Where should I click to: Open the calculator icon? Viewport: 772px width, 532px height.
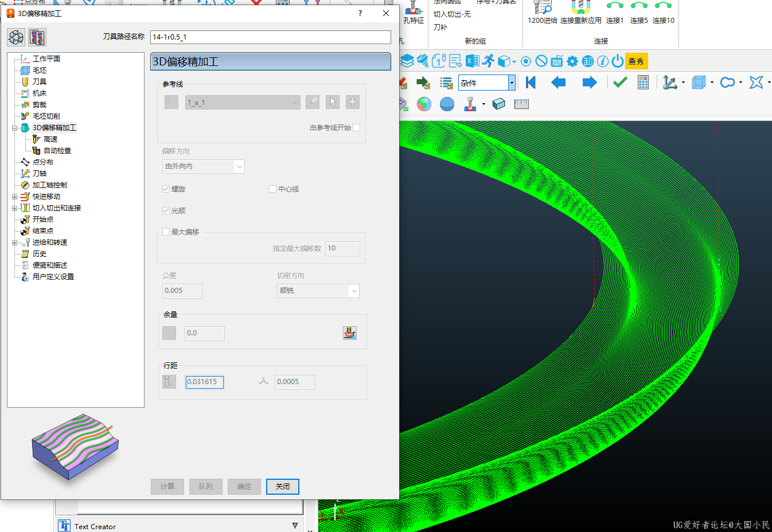[x=643, y=83]
